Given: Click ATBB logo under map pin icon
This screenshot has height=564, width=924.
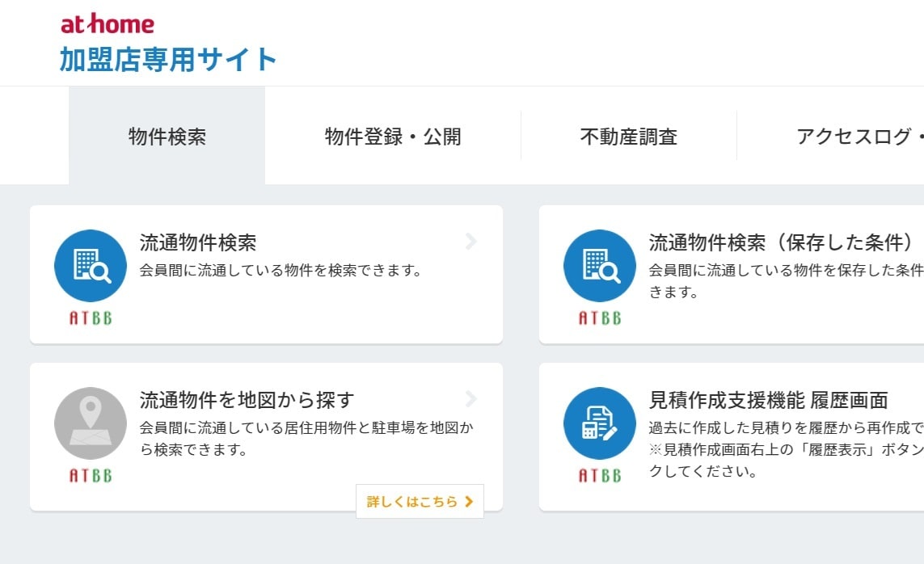Looking at the screenshot, I should (x=91, y=476).
